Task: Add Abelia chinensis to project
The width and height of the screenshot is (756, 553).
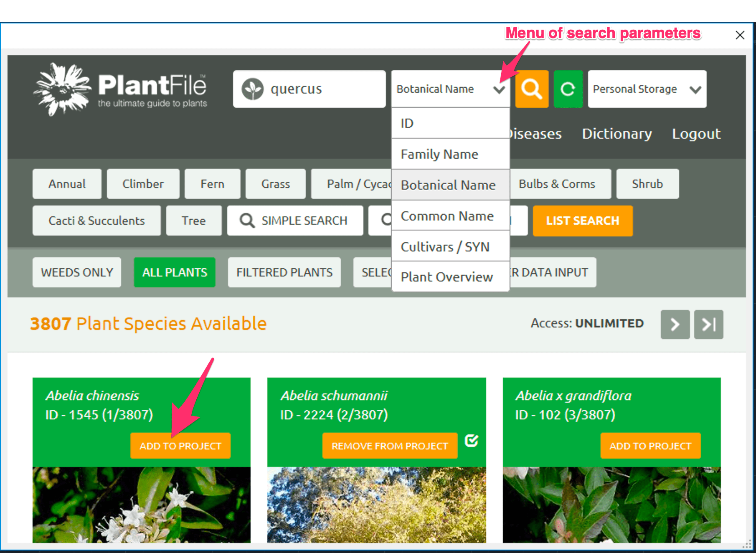Action: 180,446
